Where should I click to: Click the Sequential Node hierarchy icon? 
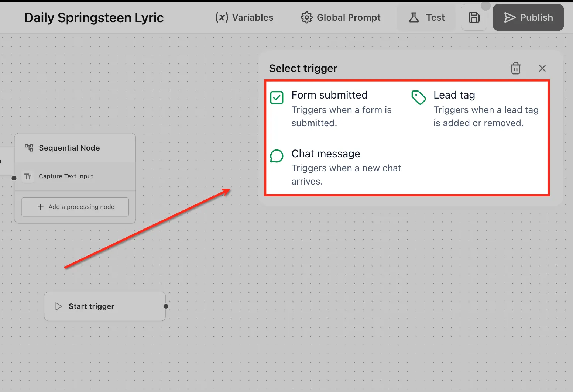[29, 148]
